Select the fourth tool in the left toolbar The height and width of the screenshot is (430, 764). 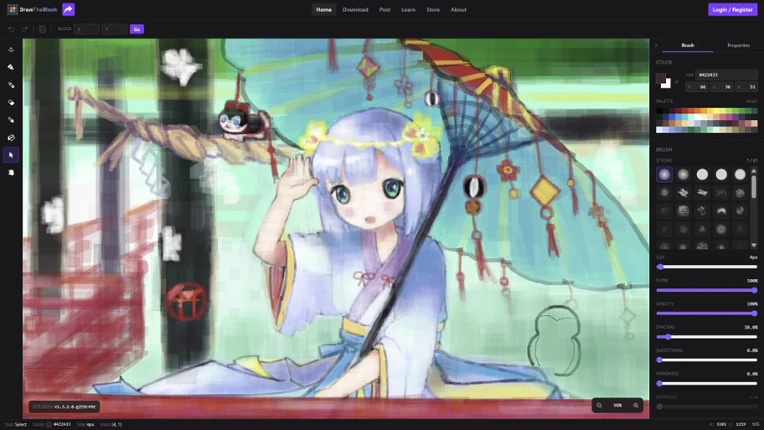pos(11,102)
